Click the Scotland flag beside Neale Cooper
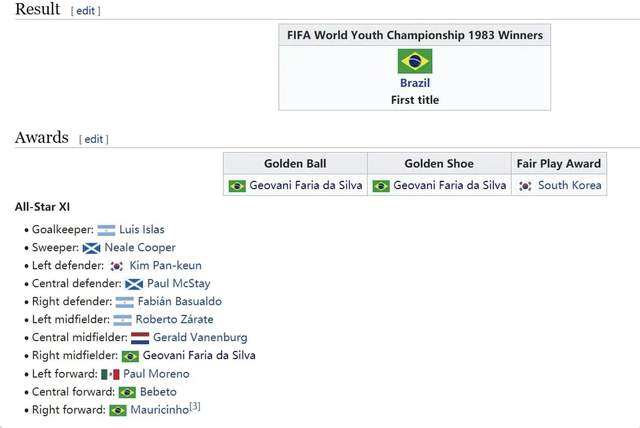Viewport: 640px width, 428px height. 91,248
